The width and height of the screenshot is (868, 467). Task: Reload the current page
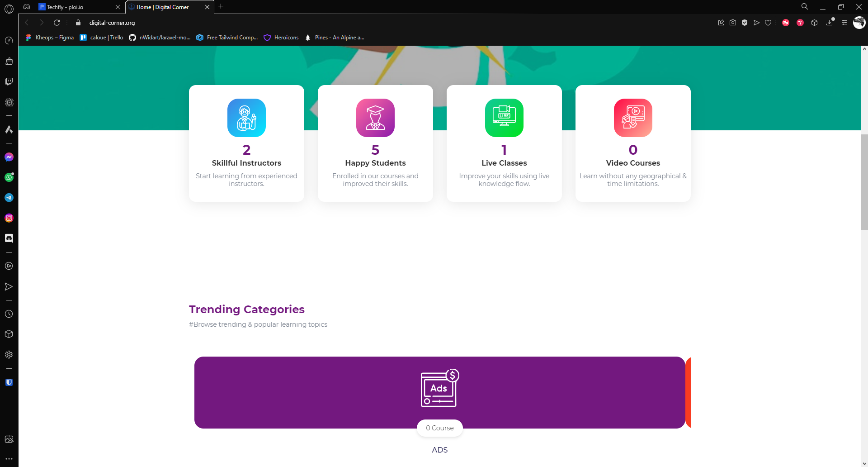point(57,23)
